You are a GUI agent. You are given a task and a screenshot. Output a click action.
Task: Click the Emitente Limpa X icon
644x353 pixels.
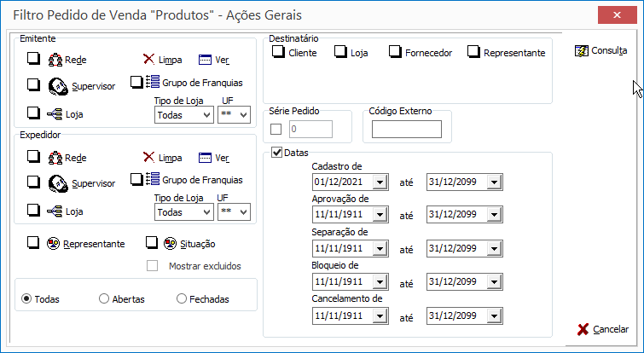pyautogui.click(x=148, y=59)
